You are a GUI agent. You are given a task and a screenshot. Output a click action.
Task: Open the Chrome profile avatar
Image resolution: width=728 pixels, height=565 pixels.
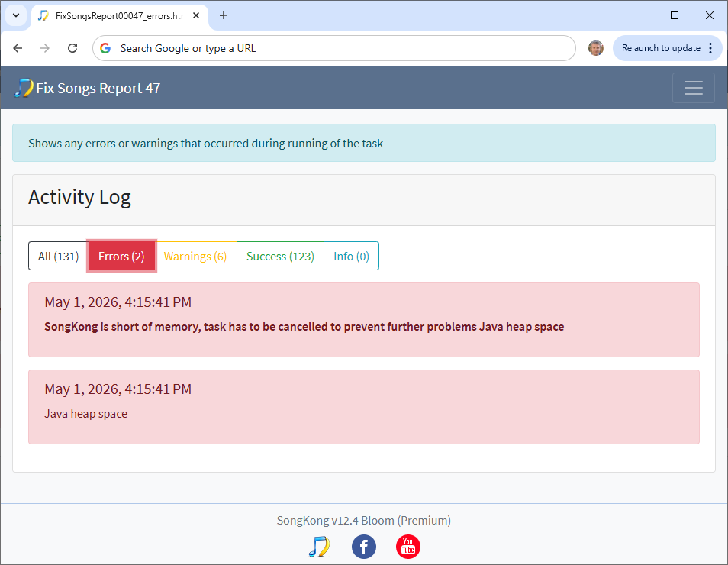coord(596,48)
